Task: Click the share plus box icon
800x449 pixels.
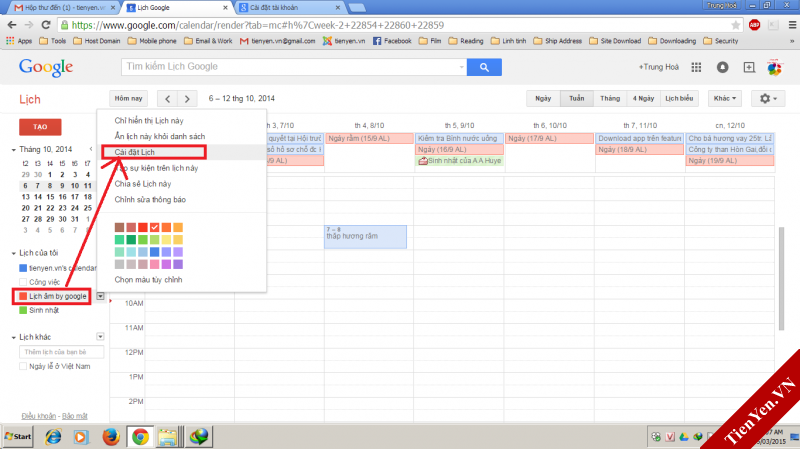Action: [749, 67]
